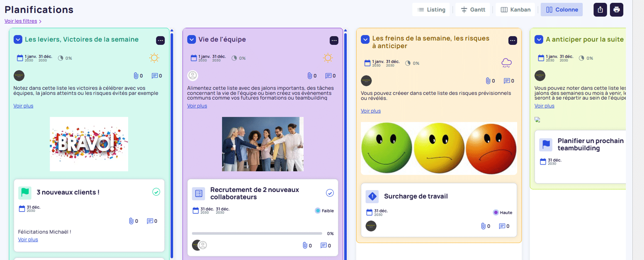644x260 pixels.
Task: Click the empty user avatar in Vie de l'équipe header
Action: click(x=193, y=75)
